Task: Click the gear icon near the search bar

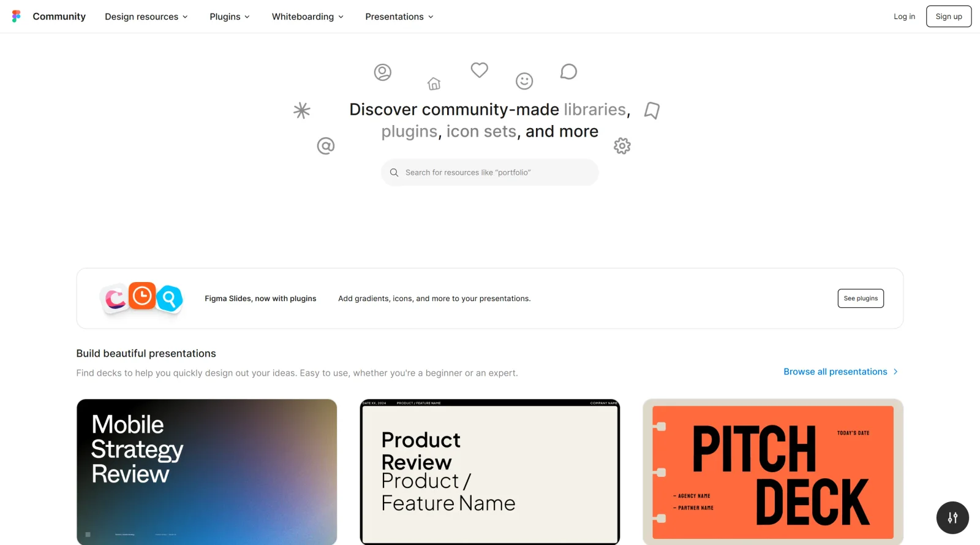Action: tap(622, 145)
